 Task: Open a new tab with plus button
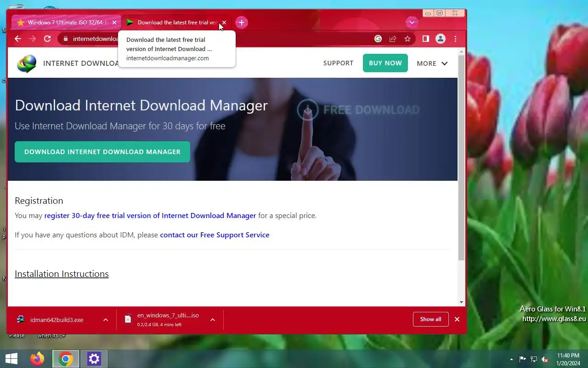pos(242,23)
